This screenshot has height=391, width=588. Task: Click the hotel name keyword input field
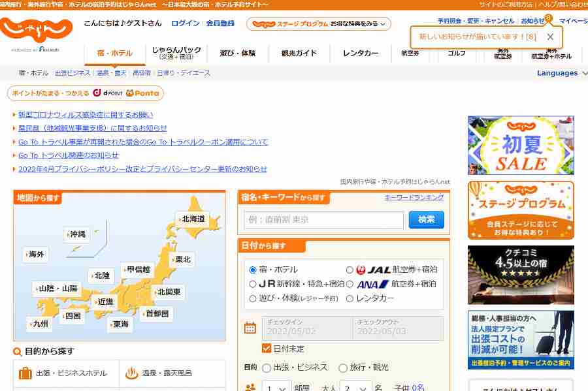[324, 219]
